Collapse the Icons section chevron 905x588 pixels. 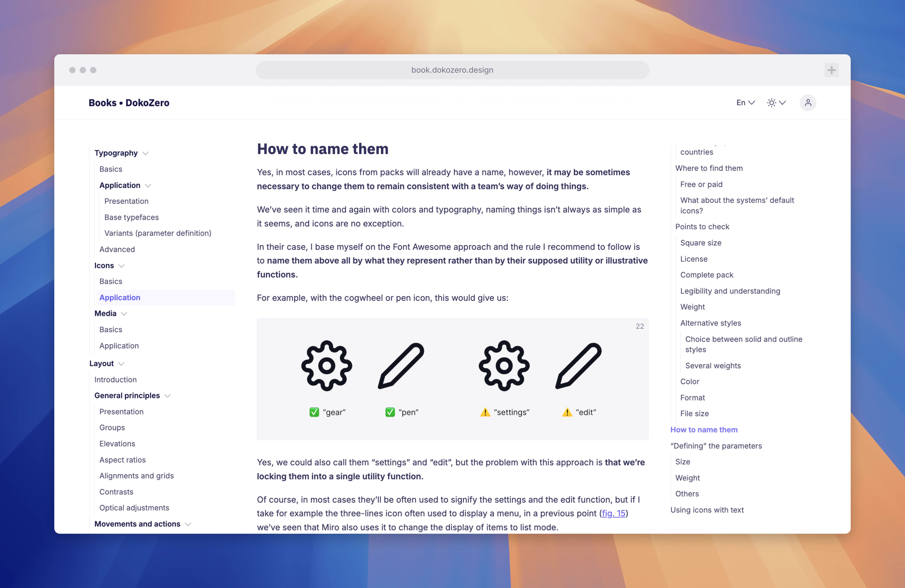click(121, 266)
